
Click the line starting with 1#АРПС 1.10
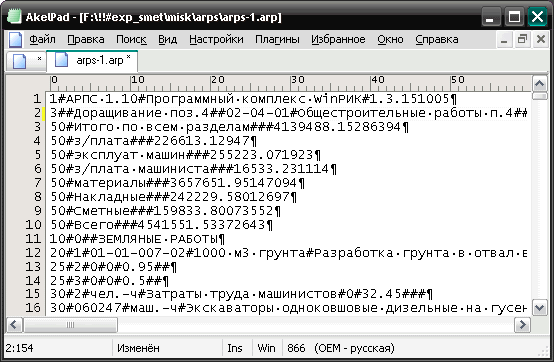[x=253, y=99]
